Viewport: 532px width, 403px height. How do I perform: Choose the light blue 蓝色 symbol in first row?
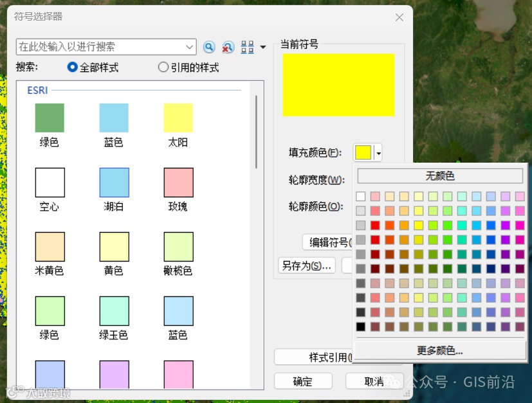[x=114, y=118]
